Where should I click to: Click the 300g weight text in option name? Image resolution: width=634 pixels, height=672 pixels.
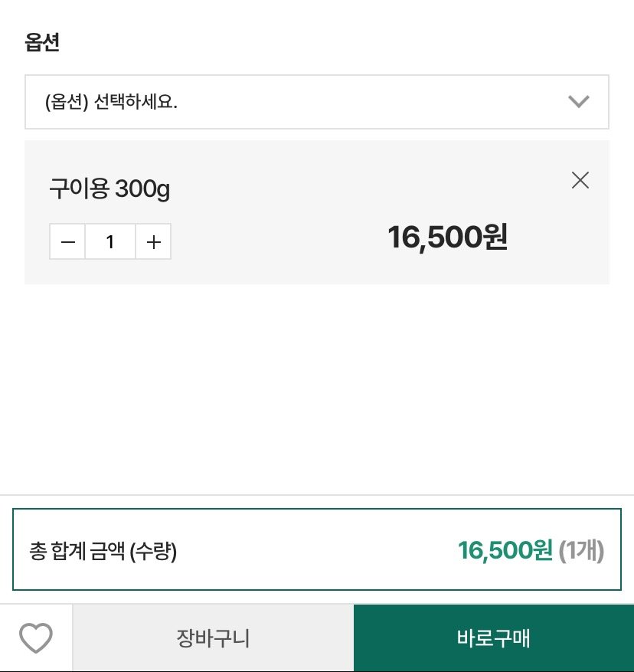(x=142, y=188)
